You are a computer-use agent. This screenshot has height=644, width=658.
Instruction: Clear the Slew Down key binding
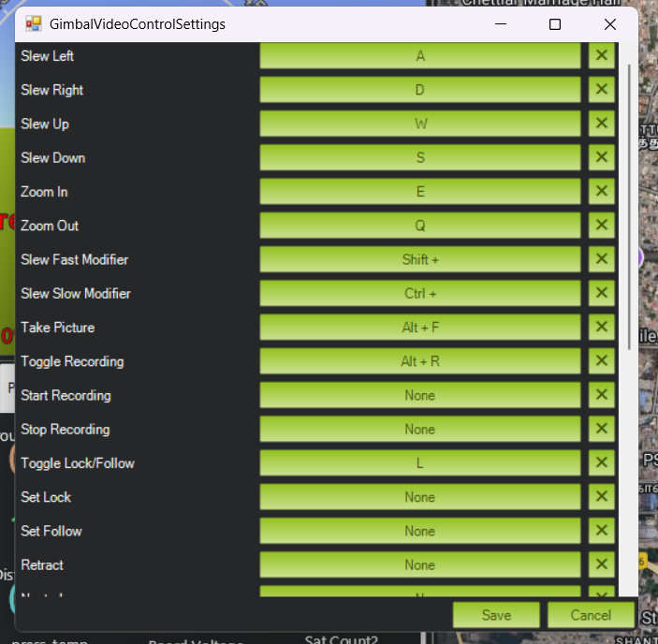pyautogui.click(x=601, y=157)
